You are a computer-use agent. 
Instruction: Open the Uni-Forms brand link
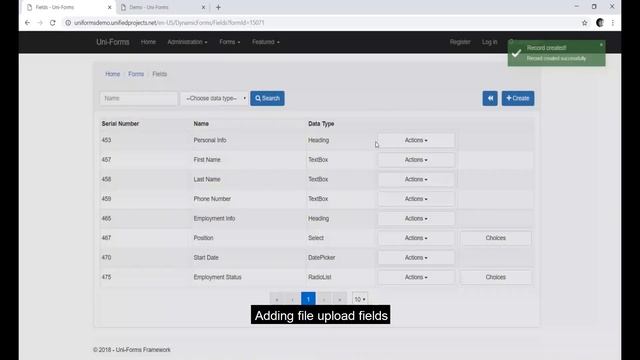click(x=113, y=42)
